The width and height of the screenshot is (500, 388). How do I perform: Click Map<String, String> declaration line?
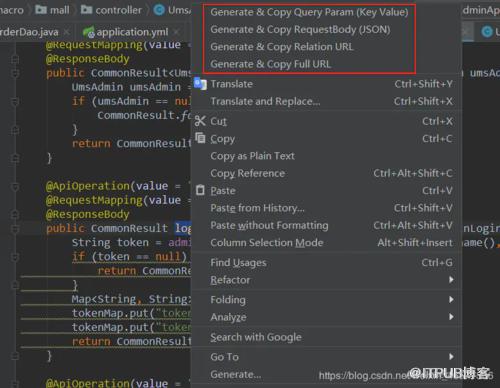click(x=131, y=299)
